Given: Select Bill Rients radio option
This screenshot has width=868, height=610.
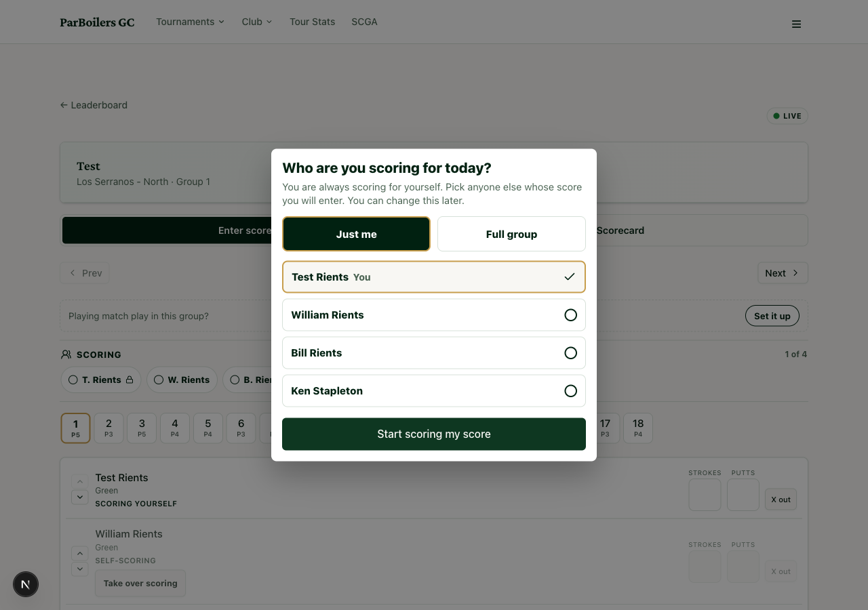Looking at the screenshot, I should [x=570, y=353].
